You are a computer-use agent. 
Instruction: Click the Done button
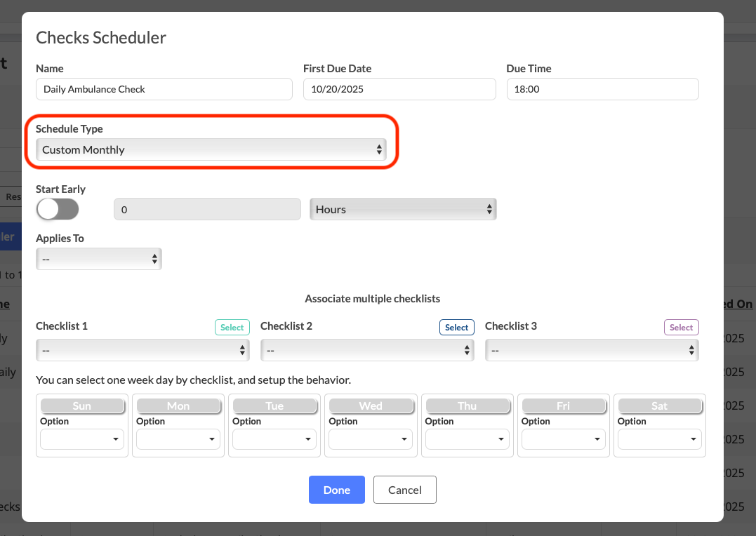336,490
